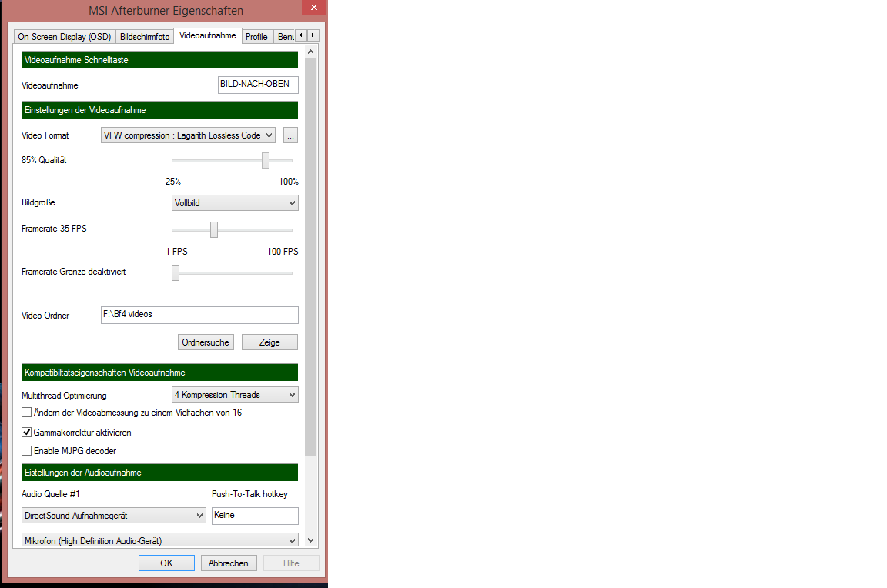The height and width of the screenshot is (588, 887).
Task: Click the Videoaufnahme hotkey field
Action: pos(258,84)
